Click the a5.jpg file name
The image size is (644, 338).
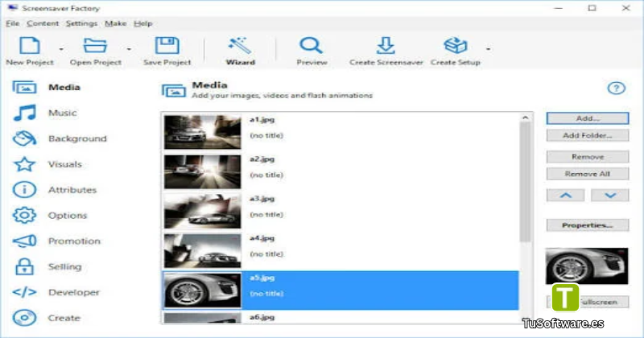262,278
